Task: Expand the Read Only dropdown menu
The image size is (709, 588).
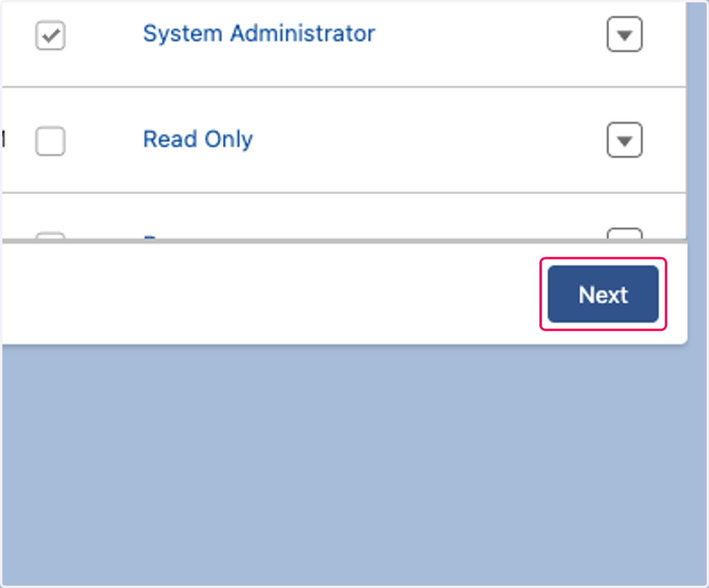Action: click(625, 140)
